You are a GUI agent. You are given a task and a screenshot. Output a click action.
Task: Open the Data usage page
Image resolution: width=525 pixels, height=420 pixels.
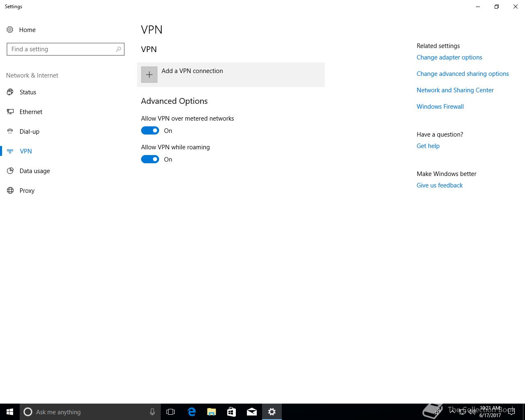[x=34, y=171]
